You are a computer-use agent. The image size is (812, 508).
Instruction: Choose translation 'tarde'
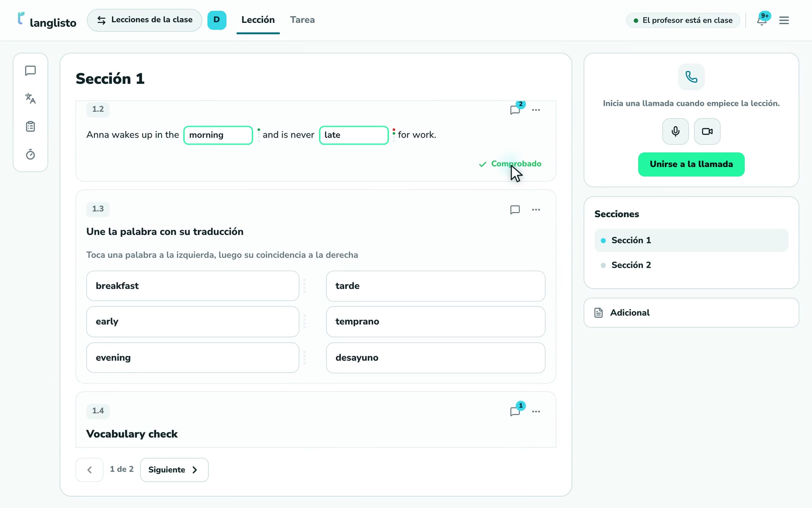(436, 286)
